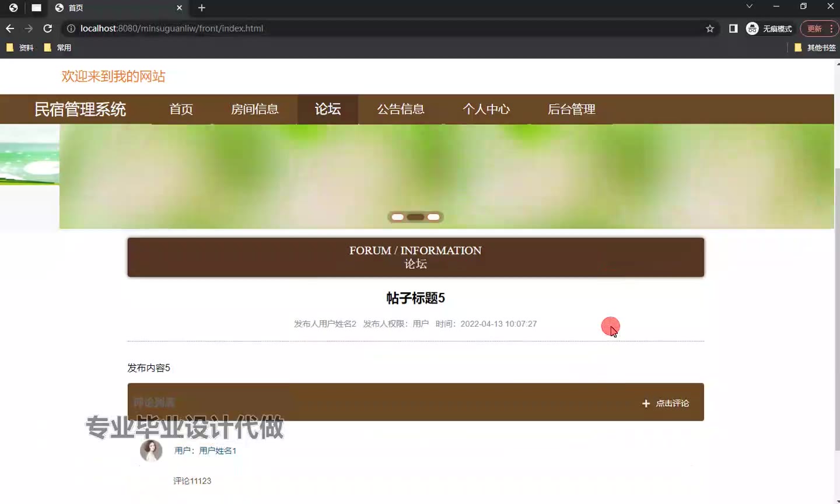
Task: Click the avatar of 用户姓名1
Action: point(151,451)
